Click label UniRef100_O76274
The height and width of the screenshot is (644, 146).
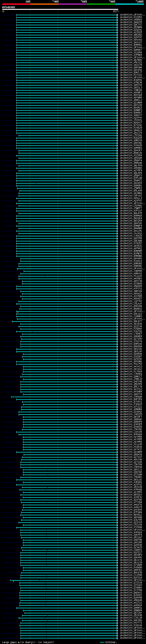pos(131,342)
